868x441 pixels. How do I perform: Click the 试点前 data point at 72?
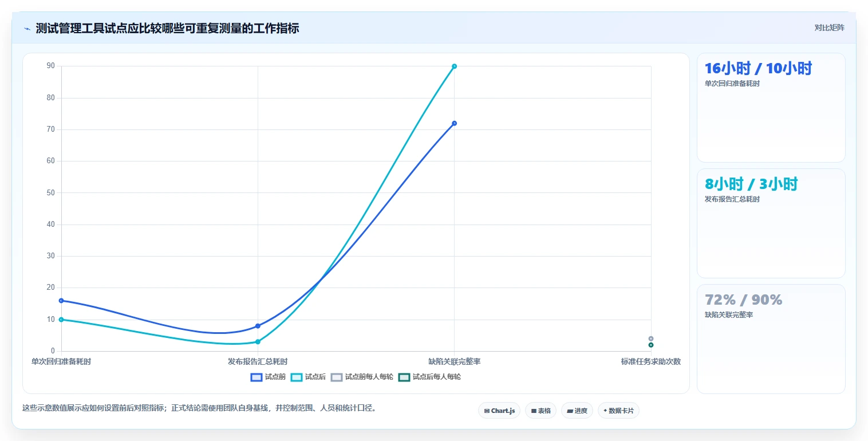coord(454,123)
